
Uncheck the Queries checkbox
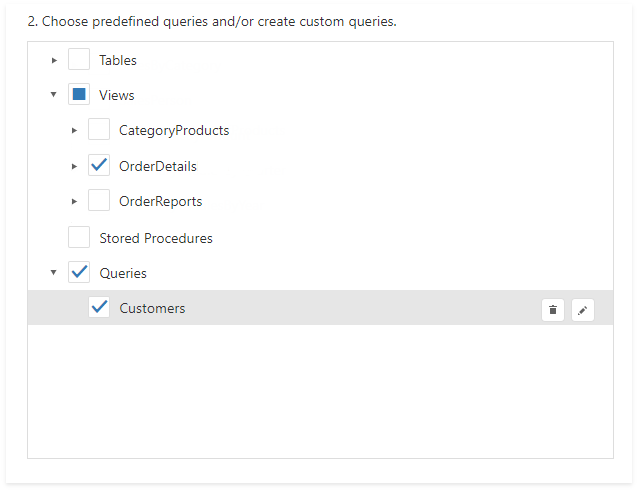[x=79, y=272]
